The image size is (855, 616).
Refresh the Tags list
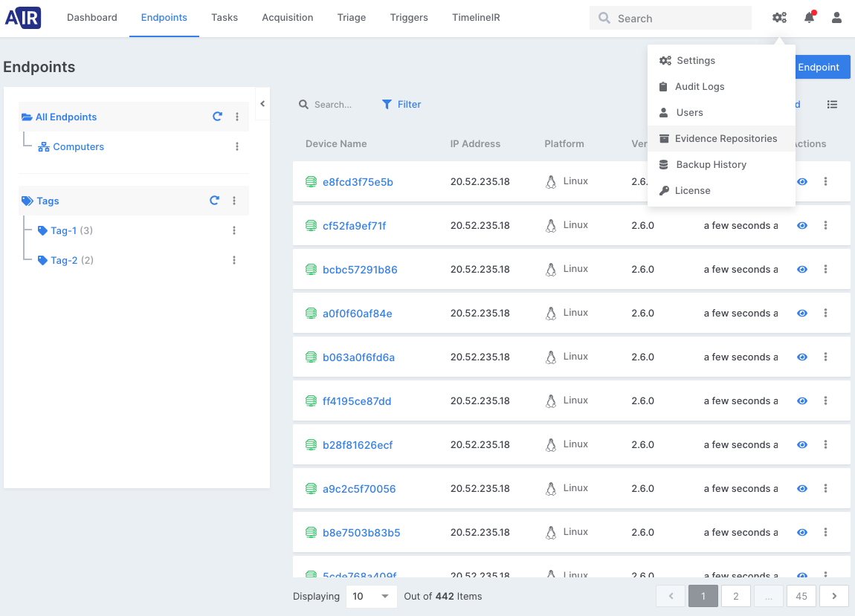tap(214, 201)
